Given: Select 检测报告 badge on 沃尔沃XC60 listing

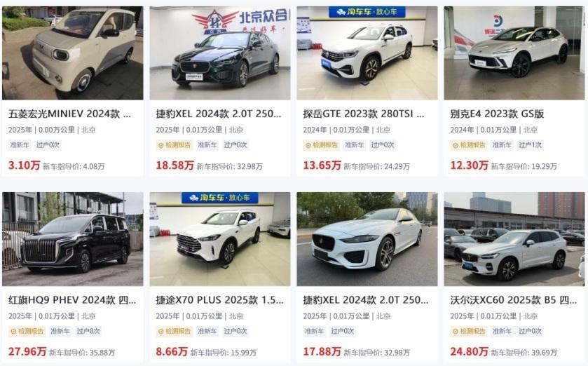Looking at the screenshot, I should coord(469,331).
